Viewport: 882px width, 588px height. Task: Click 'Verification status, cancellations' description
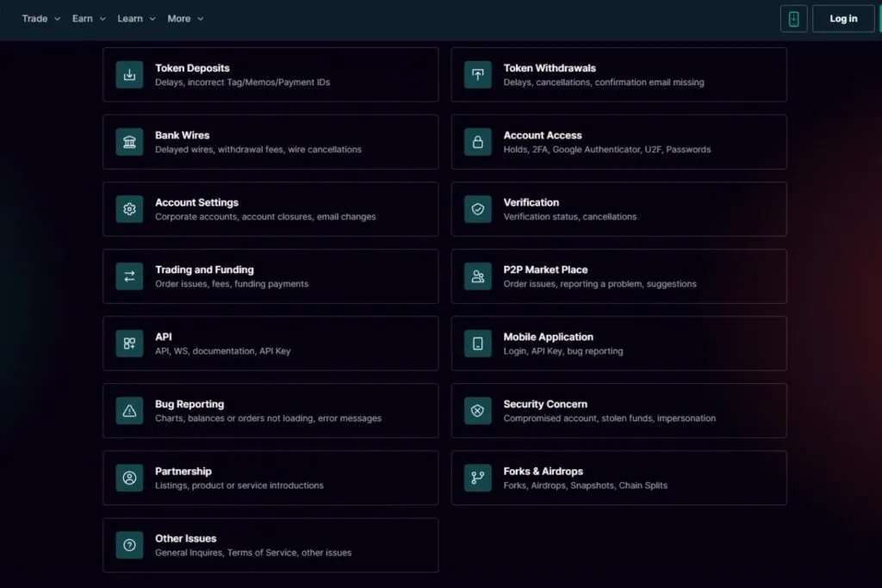(x=570, y=216)
